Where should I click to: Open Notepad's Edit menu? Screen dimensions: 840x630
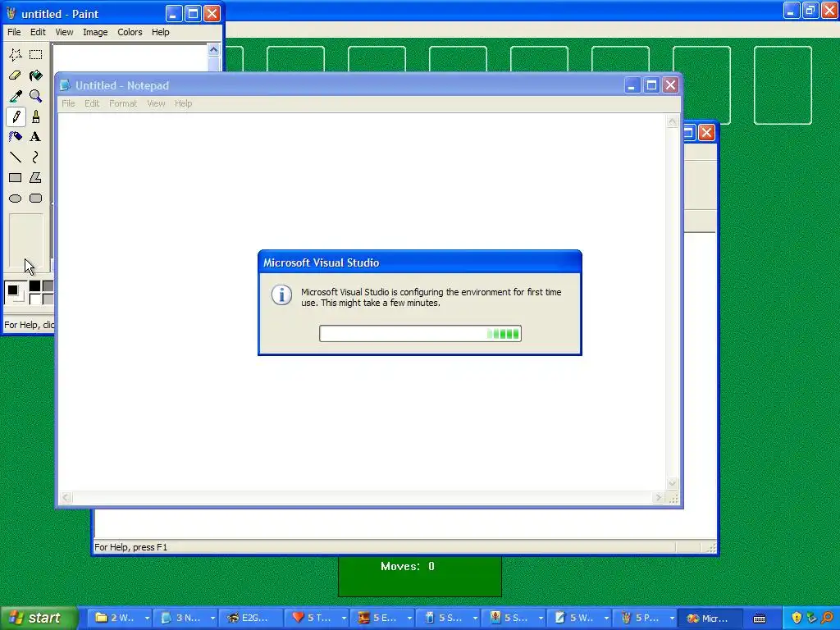pyautogui.click(x=92, y=103)
